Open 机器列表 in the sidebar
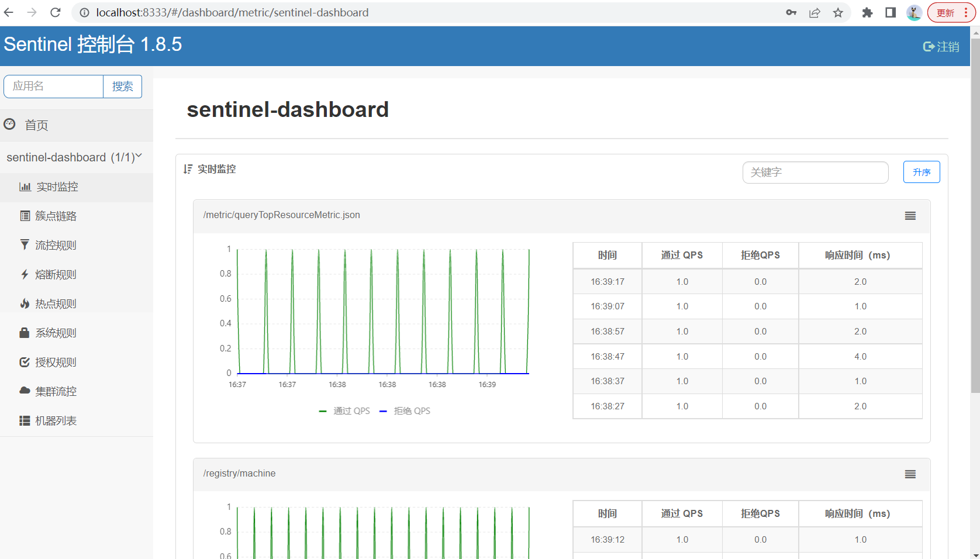Screen dimensions: 980x559 coord(77,421)
